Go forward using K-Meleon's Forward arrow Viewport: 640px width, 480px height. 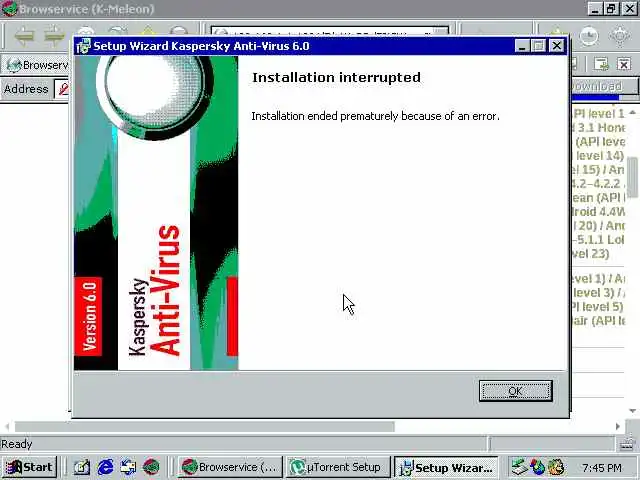point(54,35)
